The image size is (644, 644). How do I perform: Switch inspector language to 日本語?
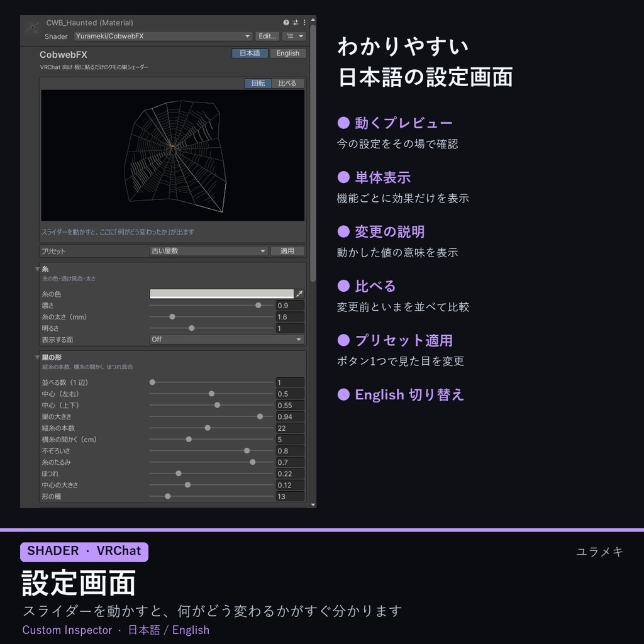[x=250, y=53]
